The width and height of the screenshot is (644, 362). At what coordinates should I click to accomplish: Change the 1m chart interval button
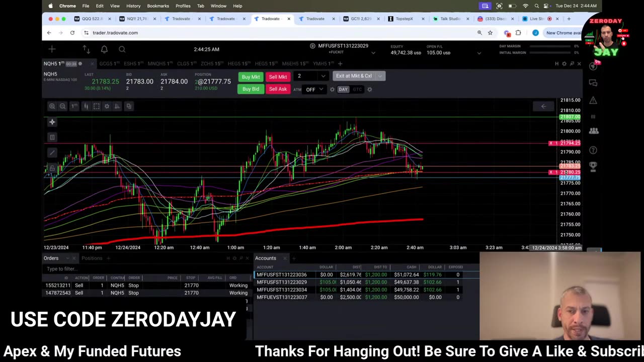(x=74, y=106)
